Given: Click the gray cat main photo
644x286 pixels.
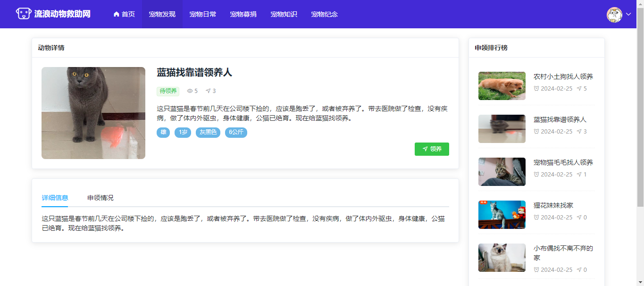Looking at the screenshot, I should 93,113.
